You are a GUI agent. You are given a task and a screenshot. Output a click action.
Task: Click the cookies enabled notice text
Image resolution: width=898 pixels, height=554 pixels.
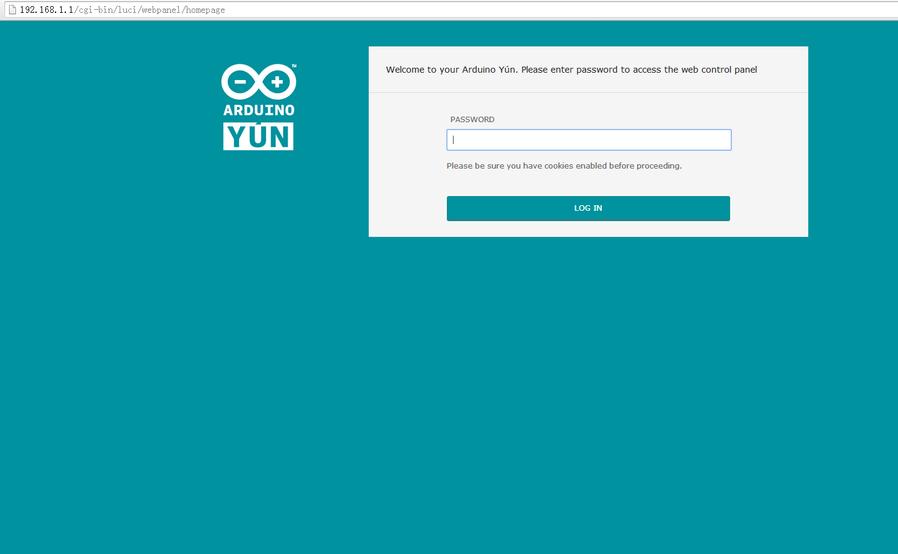pyautogui.click(x=564, y=166)
